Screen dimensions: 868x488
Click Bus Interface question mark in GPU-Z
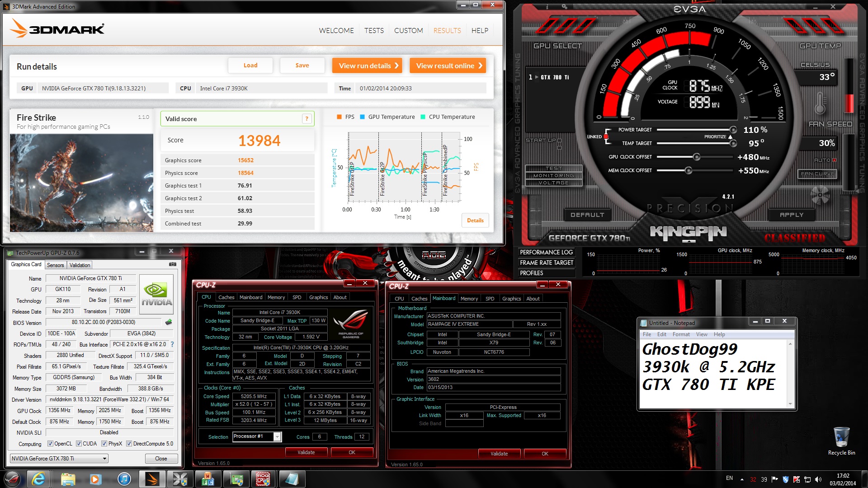[x=172, y=344]
